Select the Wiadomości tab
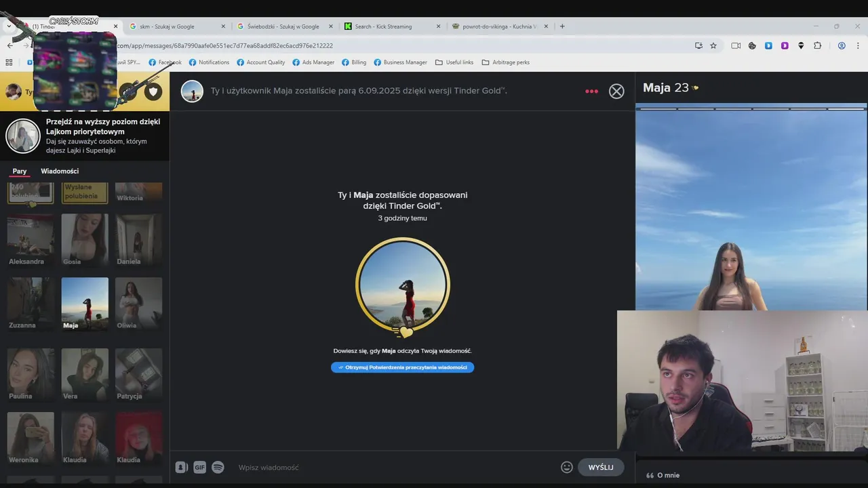 point(60,171)
